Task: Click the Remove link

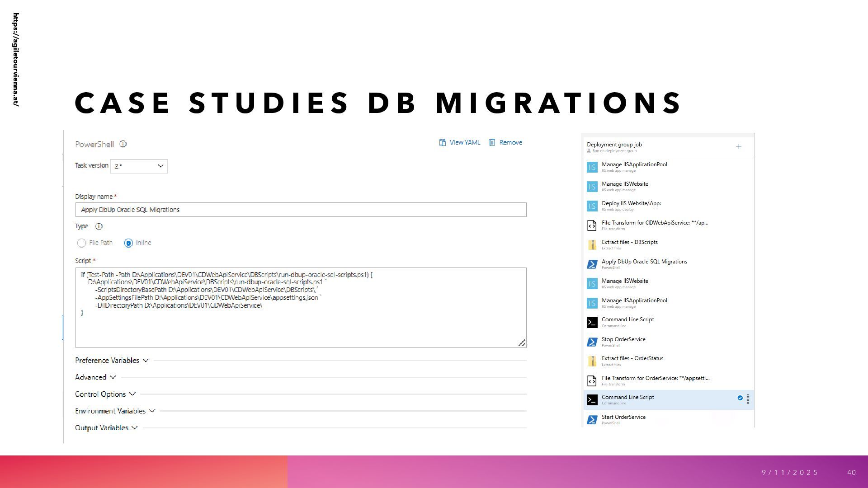Action: coord(510,143)
